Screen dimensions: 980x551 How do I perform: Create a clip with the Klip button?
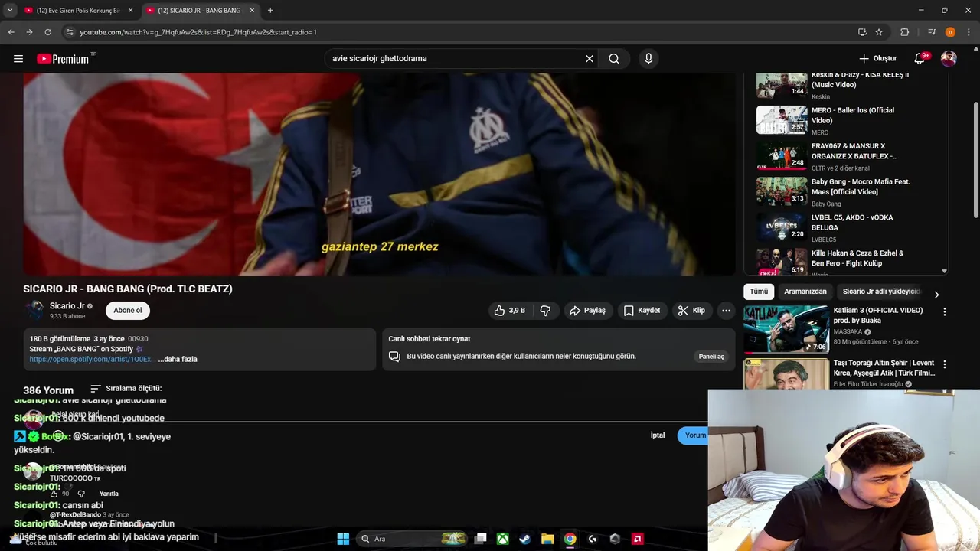pos(691,310)
